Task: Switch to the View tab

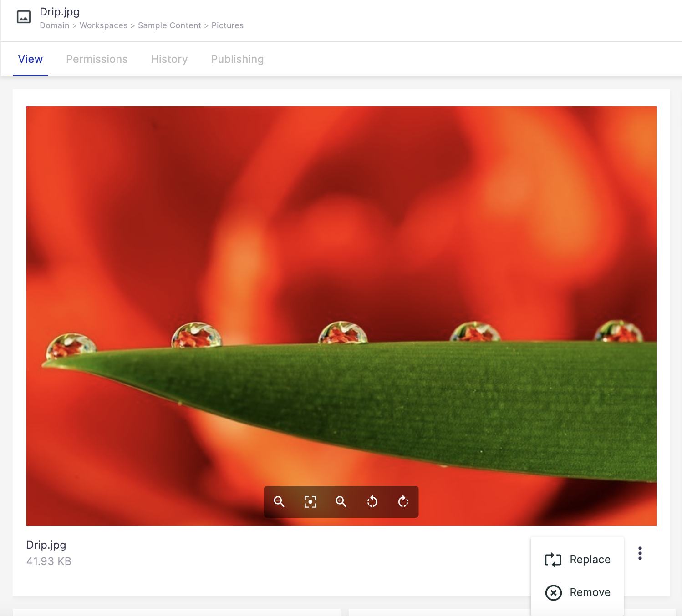Action: 31,59
